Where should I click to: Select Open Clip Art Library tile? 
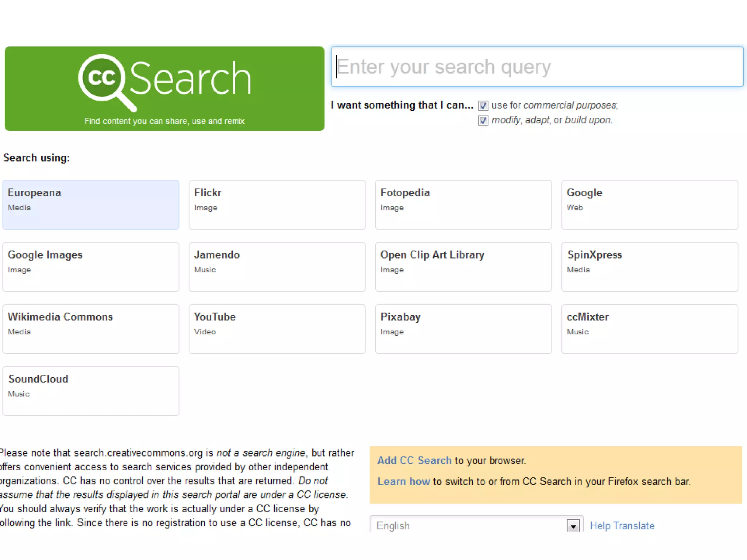(463, 267)
